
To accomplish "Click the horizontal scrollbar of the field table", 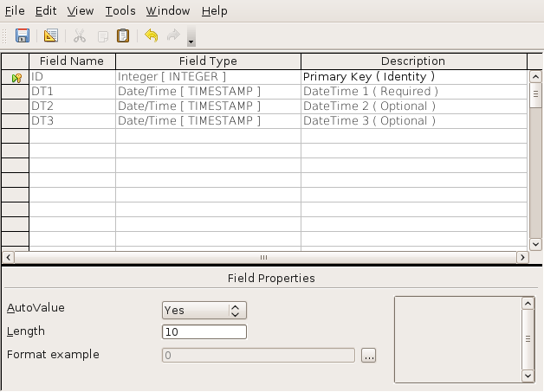I will pos(264,257).
